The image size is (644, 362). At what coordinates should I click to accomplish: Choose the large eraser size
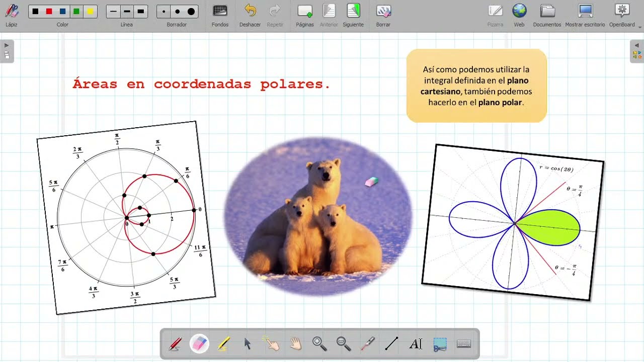pos(191,11)
